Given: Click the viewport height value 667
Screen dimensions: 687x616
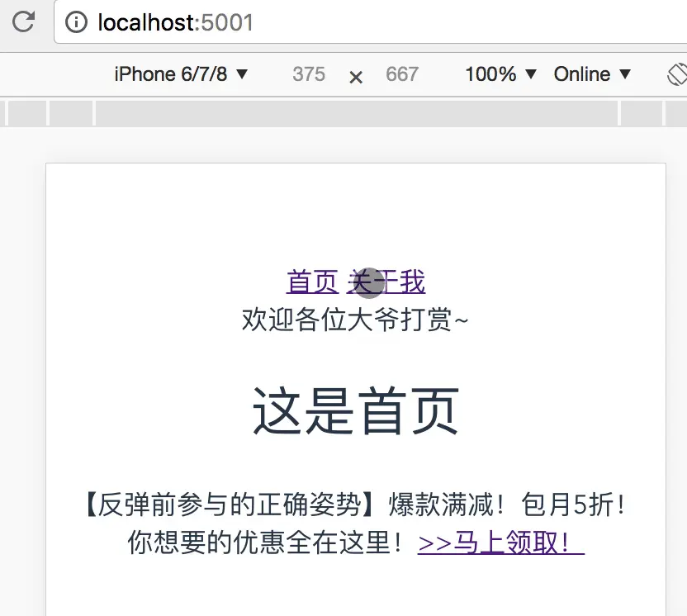Looking at the screenshot, I should pyautogui.click(x=403, y=74).
